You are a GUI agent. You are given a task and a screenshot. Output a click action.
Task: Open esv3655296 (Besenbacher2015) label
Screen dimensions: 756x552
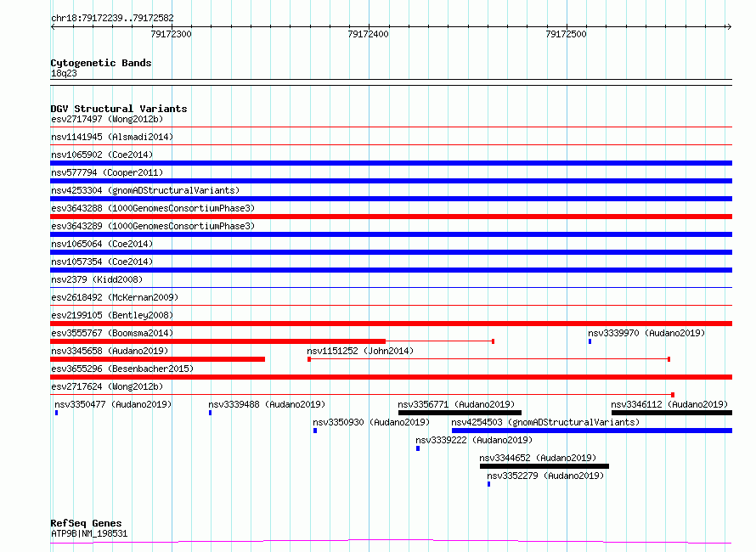pos(122,369)
